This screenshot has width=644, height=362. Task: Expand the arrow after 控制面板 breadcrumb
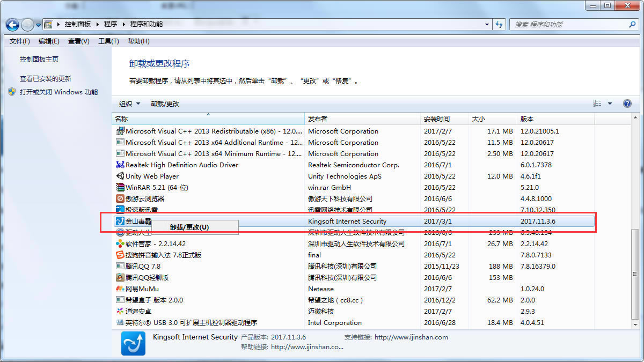[97, 25]
